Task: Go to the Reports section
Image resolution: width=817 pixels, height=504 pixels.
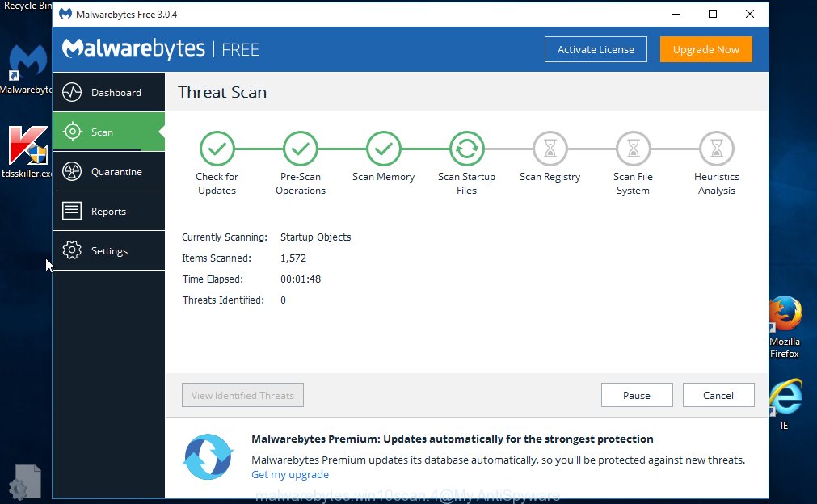Action: 108,211
